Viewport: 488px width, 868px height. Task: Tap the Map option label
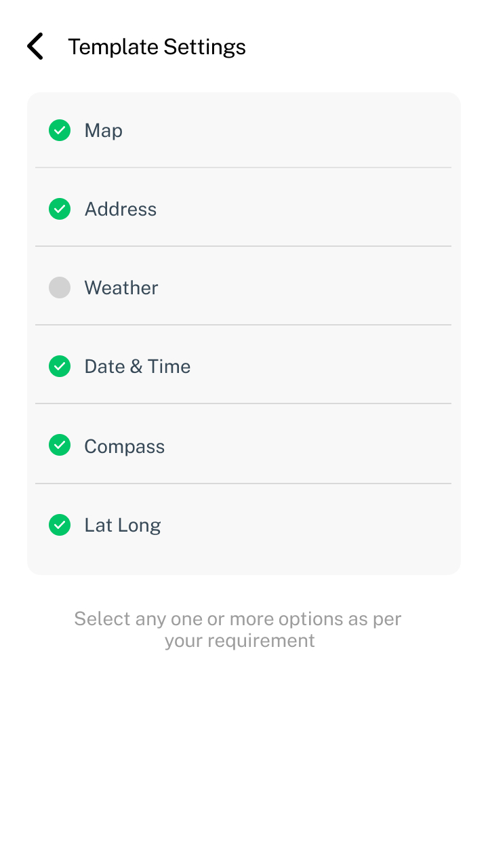click(x=103, y=130)
